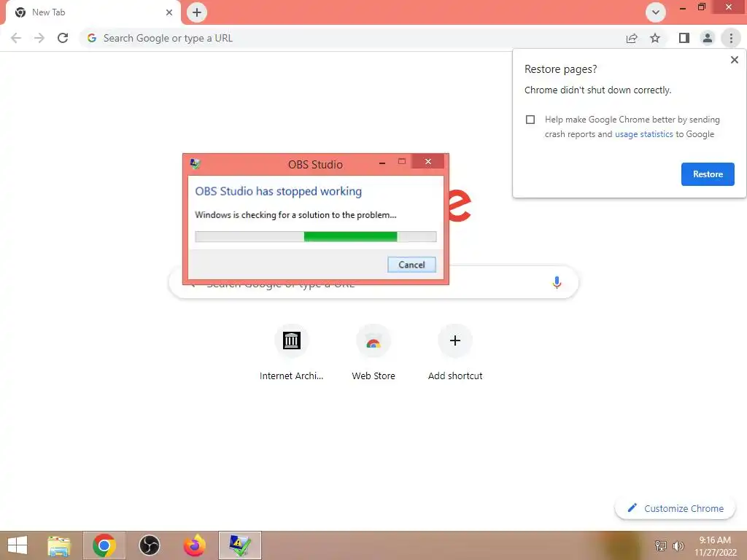Click the Chrome back arrow
This screenshot has height=560, width=747.
[x=16, y=38]
